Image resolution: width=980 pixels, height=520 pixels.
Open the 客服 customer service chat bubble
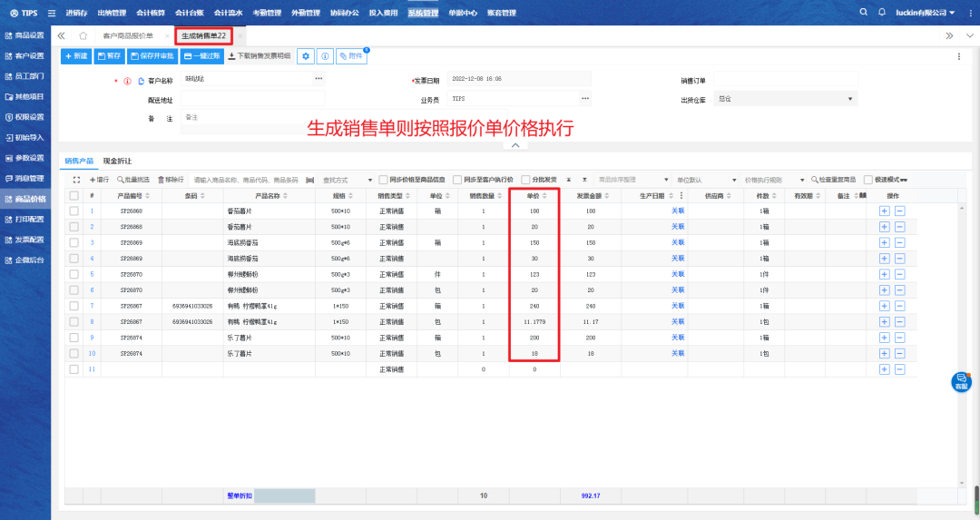pyautogui.click(x=961, y=382)
